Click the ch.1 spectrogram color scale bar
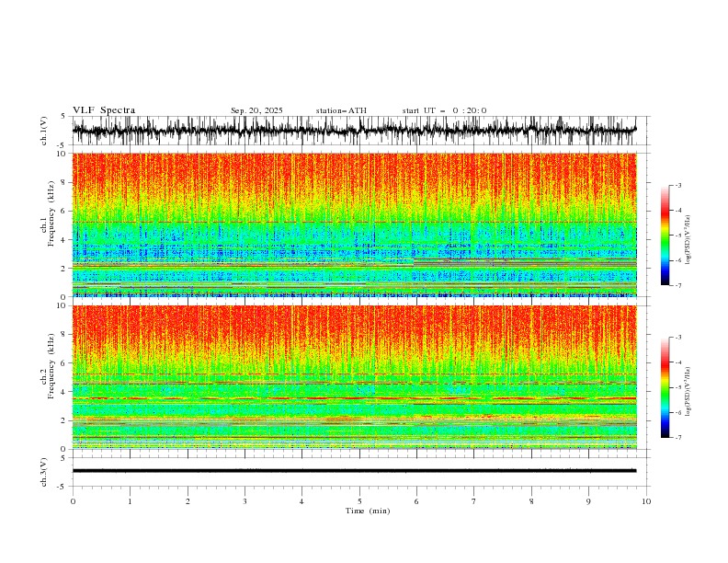Image resolution: width=728 pixels, height=563 pixels. 665,236
